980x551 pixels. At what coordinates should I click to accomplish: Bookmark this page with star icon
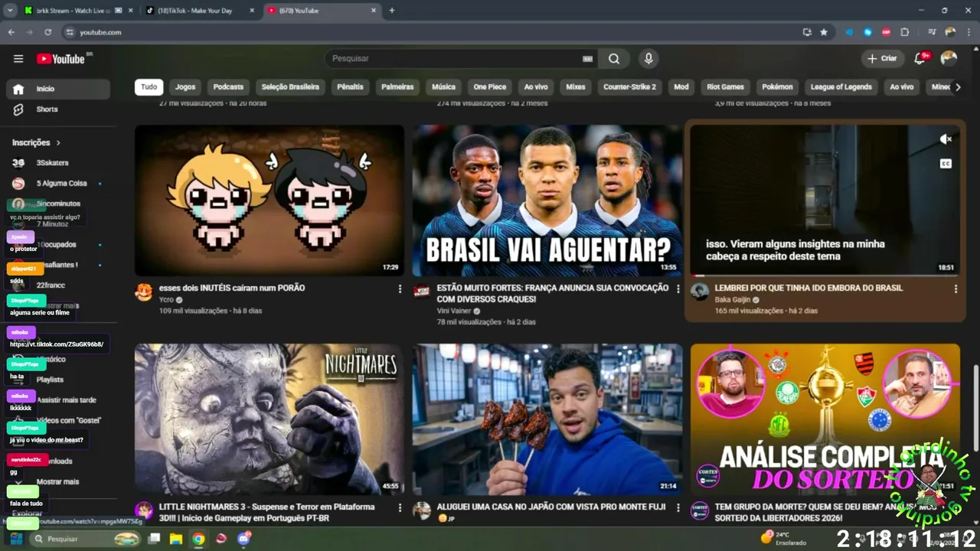click(x=824, y=32)
